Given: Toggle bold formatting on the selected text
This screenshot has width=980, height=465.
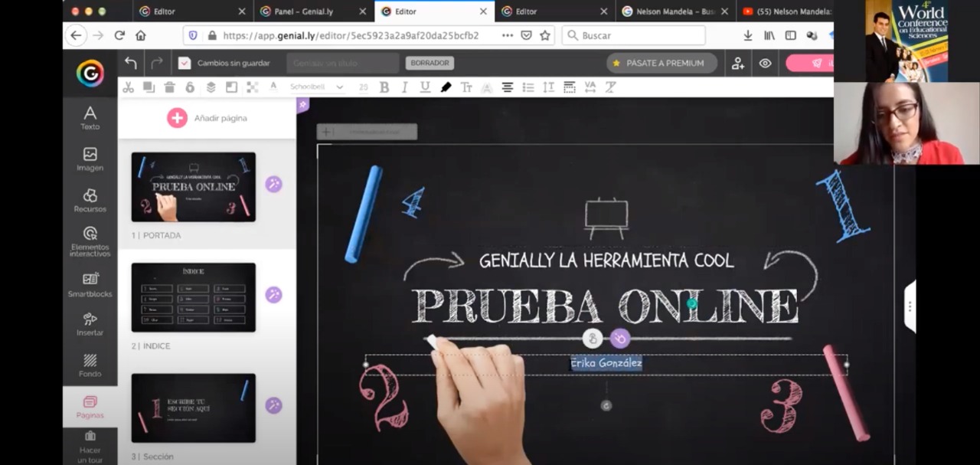Looking at the screenshot, I should click(384, 87).
